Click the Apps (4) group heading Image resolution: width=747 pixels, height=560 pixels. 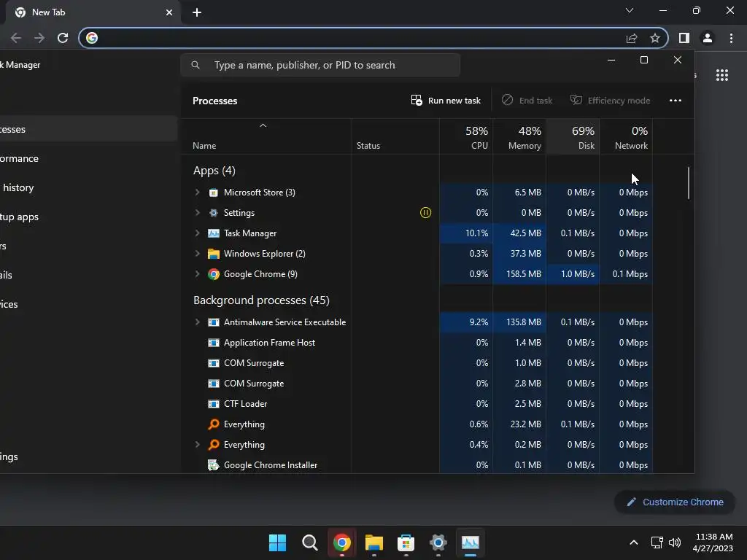(214, 171)
